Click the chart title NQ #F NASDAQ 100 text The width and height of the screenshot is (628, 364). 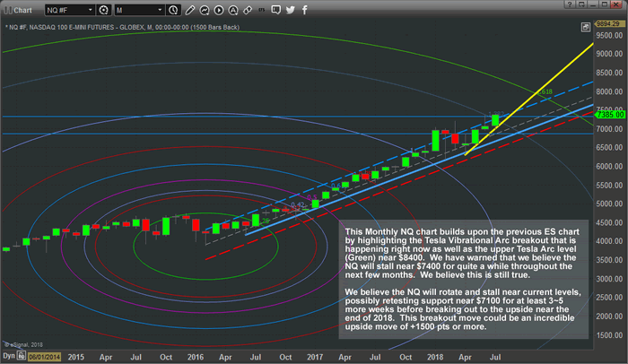[122, 27]
